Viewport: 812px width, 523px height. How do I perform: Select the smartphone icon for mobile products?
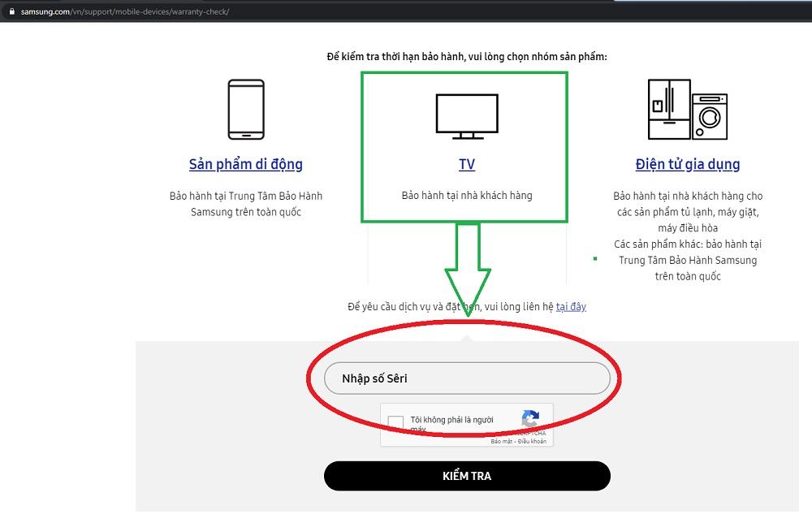245,109
